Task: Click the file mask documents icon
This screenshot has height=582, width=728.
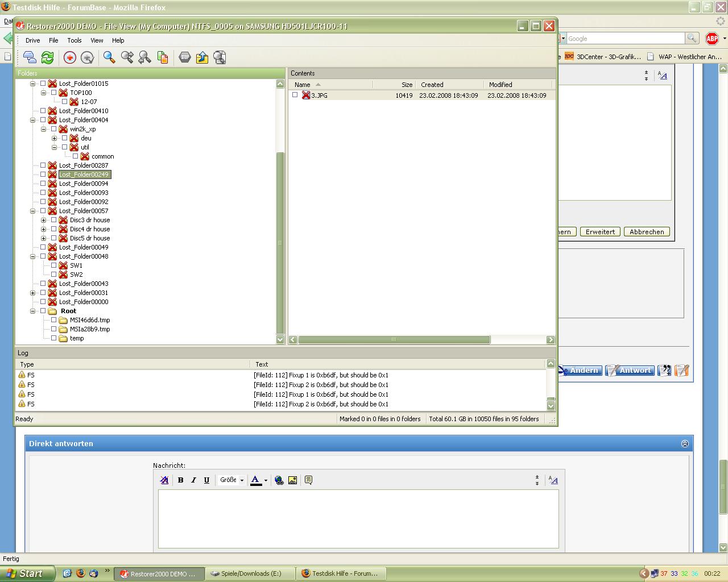Action: point(163,57)
